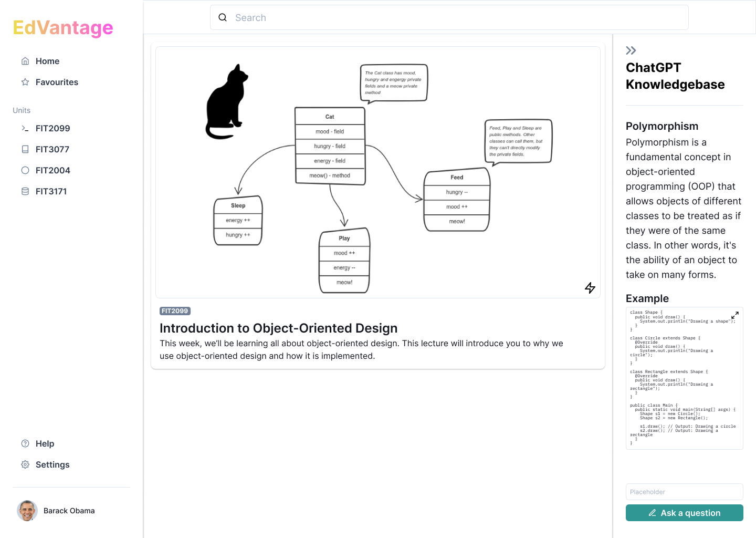Click the Units section label

[x=22, y=110]
